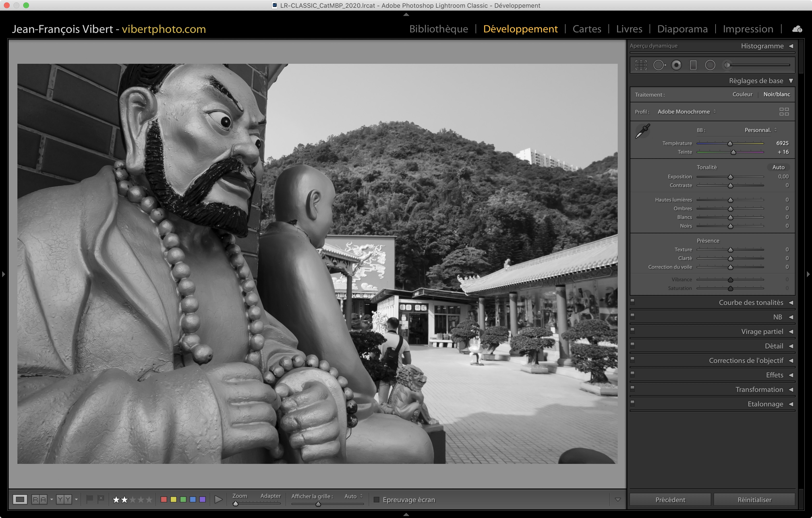Viewport: 812px width, 518px height.
Task: Expand the Effets panel
Action: click(x=774, y=375)
